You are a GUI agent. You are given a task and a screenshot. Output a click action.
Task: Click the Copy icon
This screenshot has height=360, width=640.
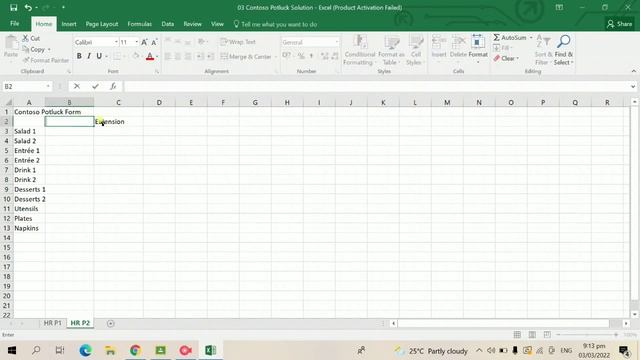pyautogui.click(x=26, y=49)
